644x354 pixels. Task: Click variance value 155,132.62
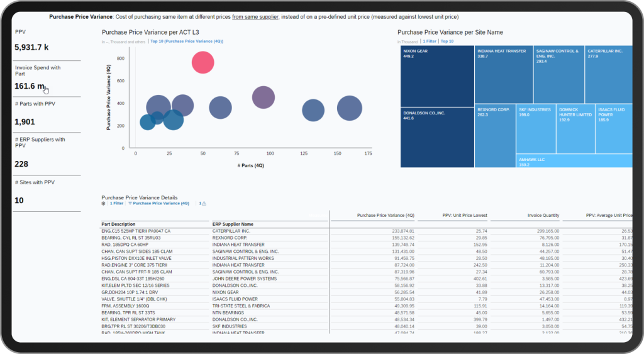pyautogui.click(x=403, y=238)
